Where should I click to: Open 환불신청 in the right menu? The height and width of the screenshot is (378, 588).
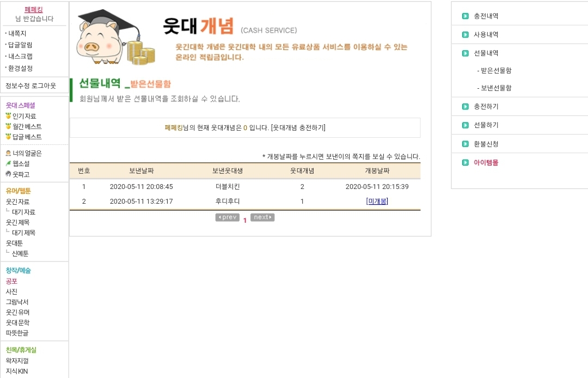[x=486, y=144]
